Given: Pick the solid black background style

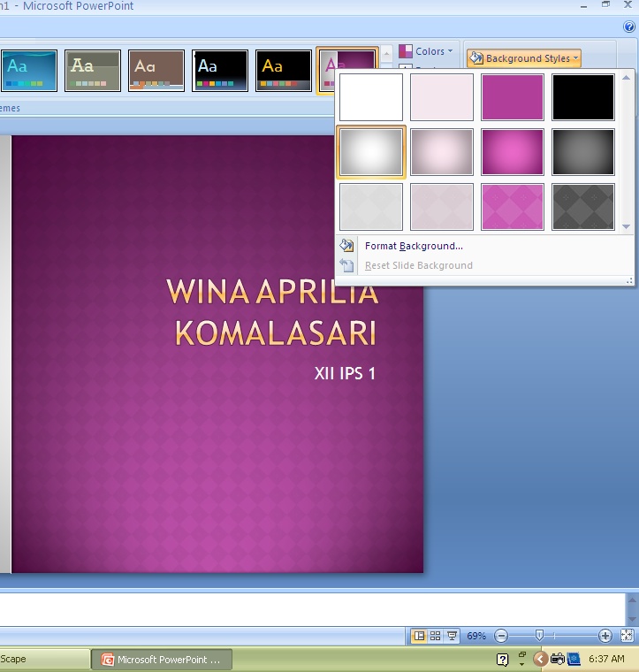Looking at the screenshot, I should (583, 97).
